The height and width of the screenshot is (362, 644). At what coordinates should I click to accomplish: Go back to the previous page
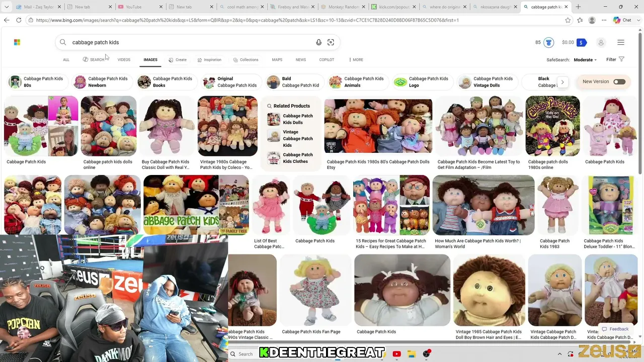pos(7,20)
